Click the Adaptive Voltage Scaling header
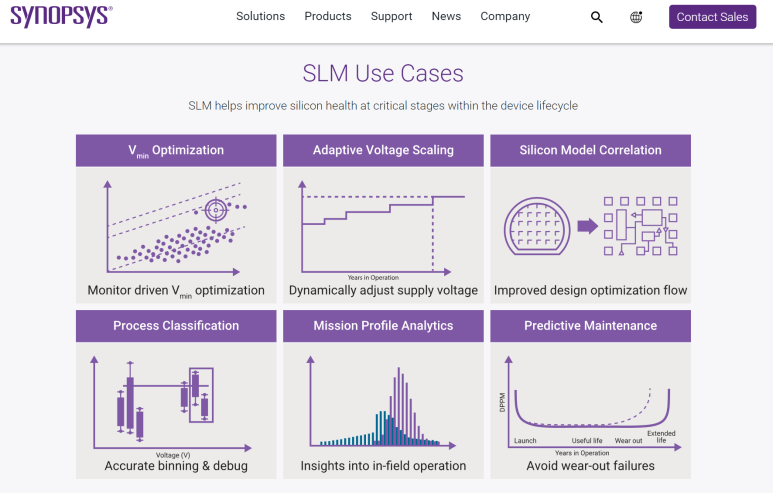 click(x=383, y=150)
